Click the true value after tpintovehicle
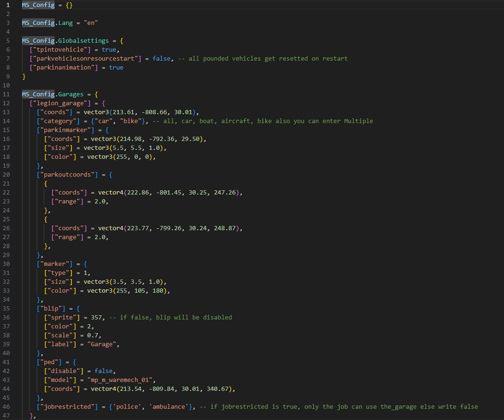The width and height of the screenshot is (504, 420). point(109,50)
